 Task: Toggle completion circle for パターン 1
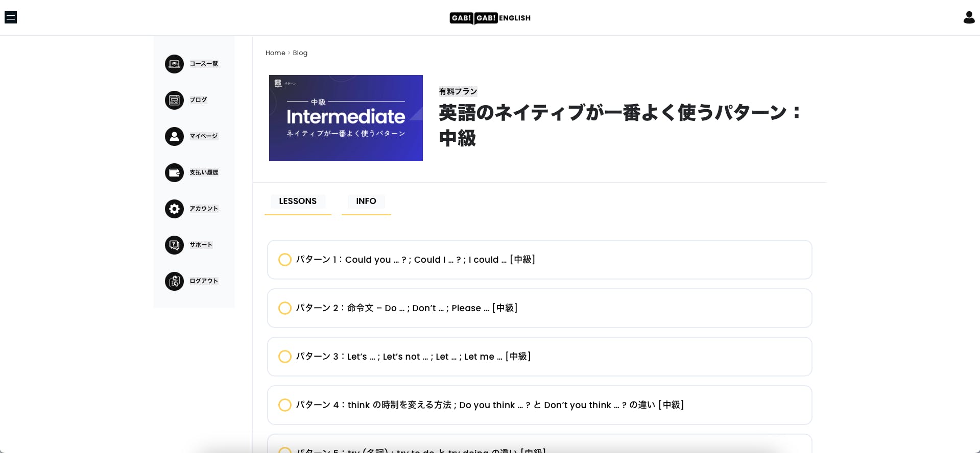(x=285, y=260)
